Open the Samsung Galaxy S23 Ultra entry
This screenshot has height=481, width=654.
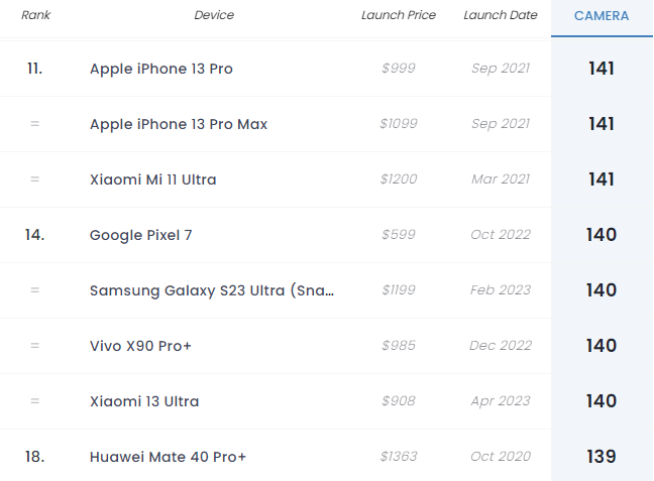pos(212,290)
